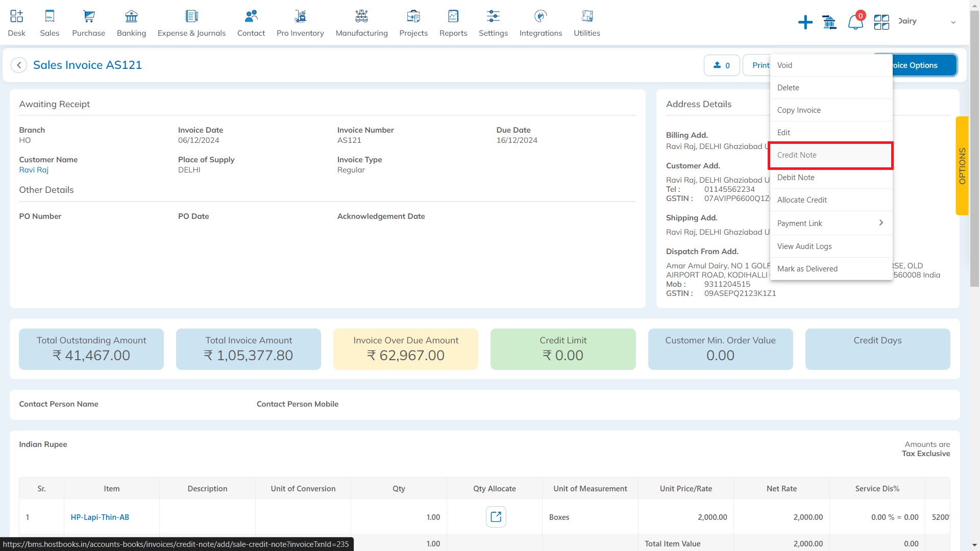Click the Credit Limit card
Image resolution: width=980 pixels, height=551 pixels.
click(563, 349)
